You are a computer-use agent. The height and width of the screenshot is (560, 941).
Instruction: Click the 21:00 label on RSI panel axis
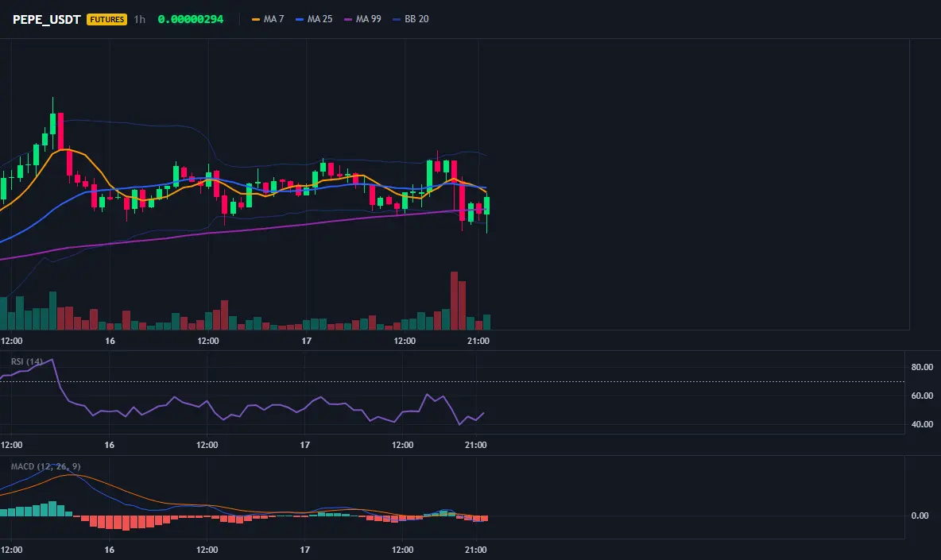pyautogui.click(x=476, y=445)
